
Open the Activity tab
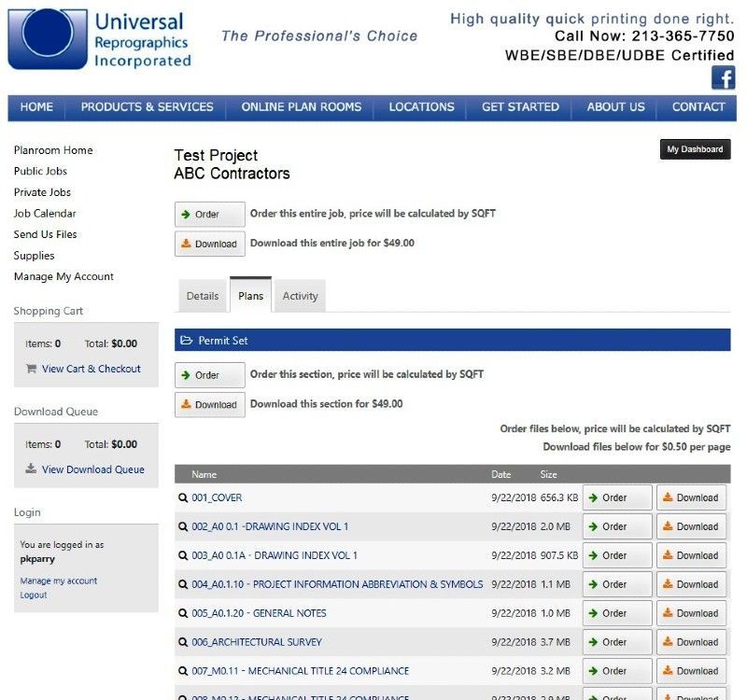(x=300, y=296)
